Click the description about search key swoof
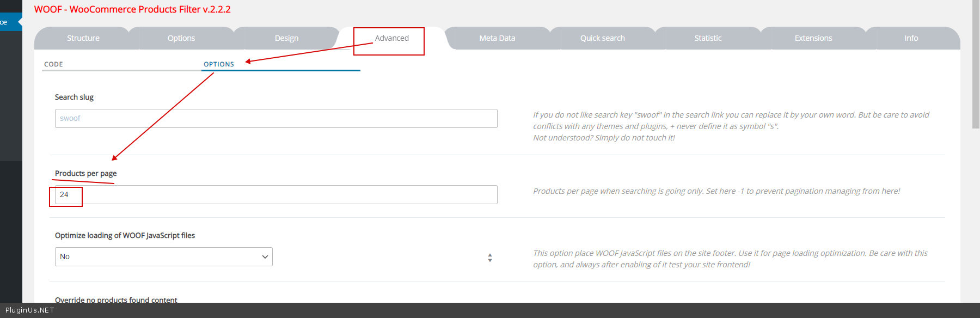 tap(731, 126)
